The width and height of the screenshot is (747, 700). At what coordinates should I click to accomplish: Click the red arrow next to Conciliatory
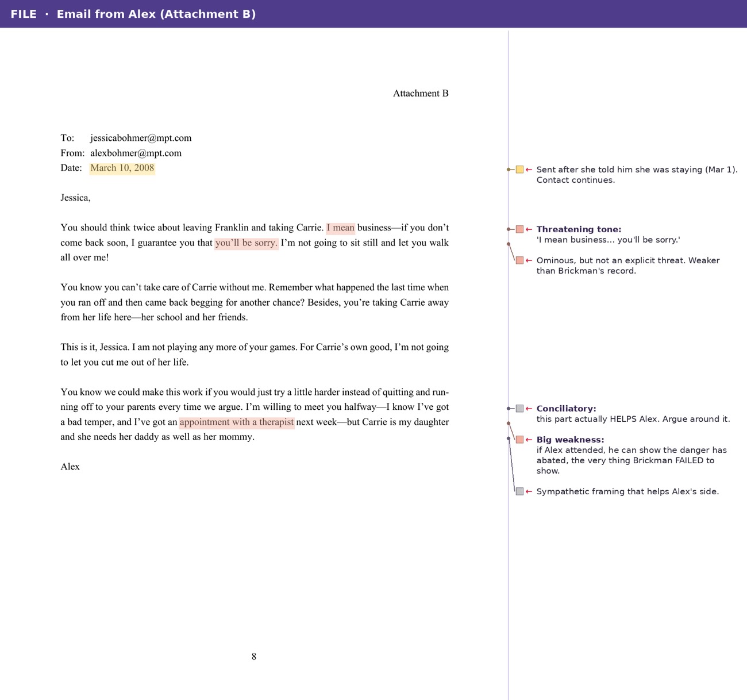point(529,409)
